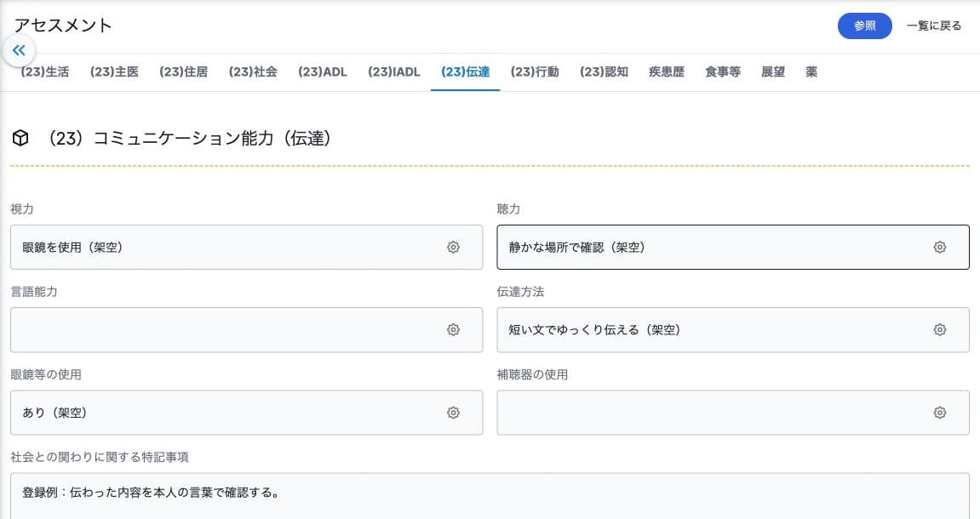Open gear settings for 眼鏡等の使用 field
This screenshot has width=980, height=519.
[453, 413]
